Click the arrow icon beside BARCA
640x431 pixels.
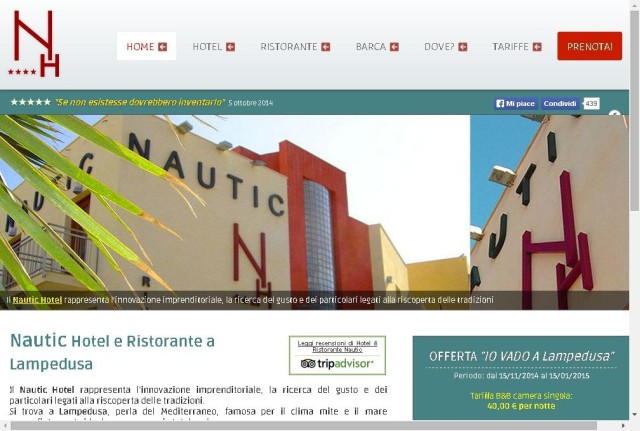tap(394, 47)
